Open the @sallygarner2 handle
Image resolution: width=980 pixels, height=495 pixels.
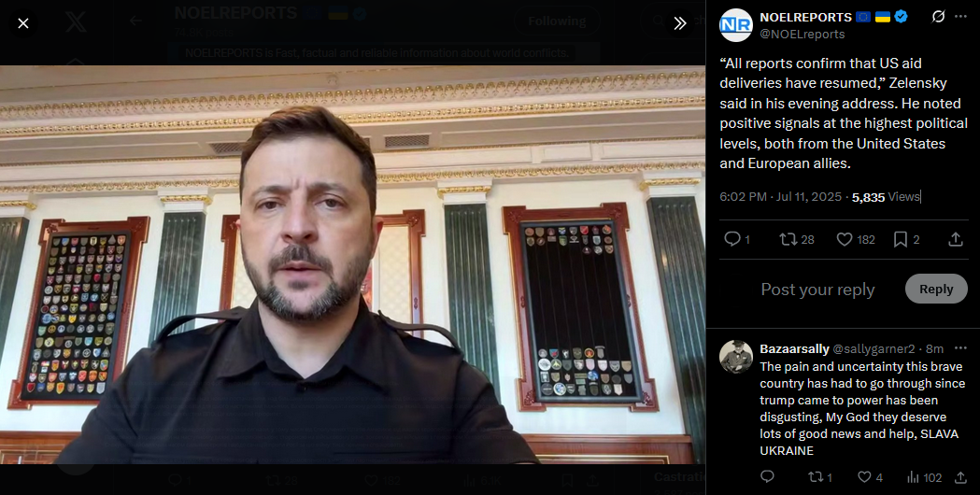tap(873, 348)
